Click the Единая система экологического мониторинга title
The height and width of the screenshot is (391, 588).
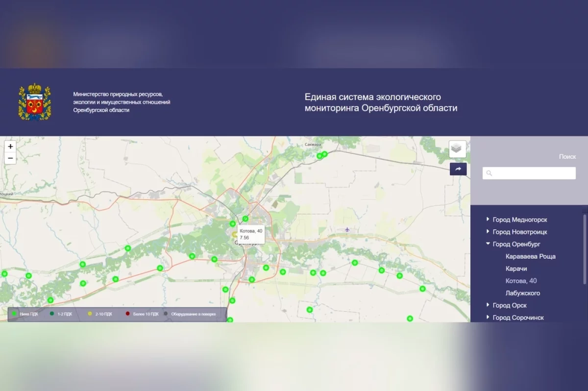pos(381,102)
